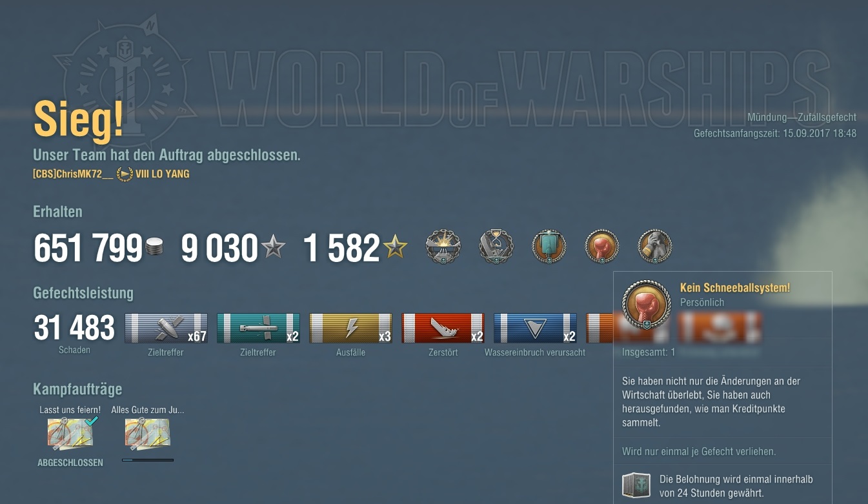The height and width of the screenshot is (504, 868).
Task: Click the red boxing glove achievement badge
Action: 602,247
